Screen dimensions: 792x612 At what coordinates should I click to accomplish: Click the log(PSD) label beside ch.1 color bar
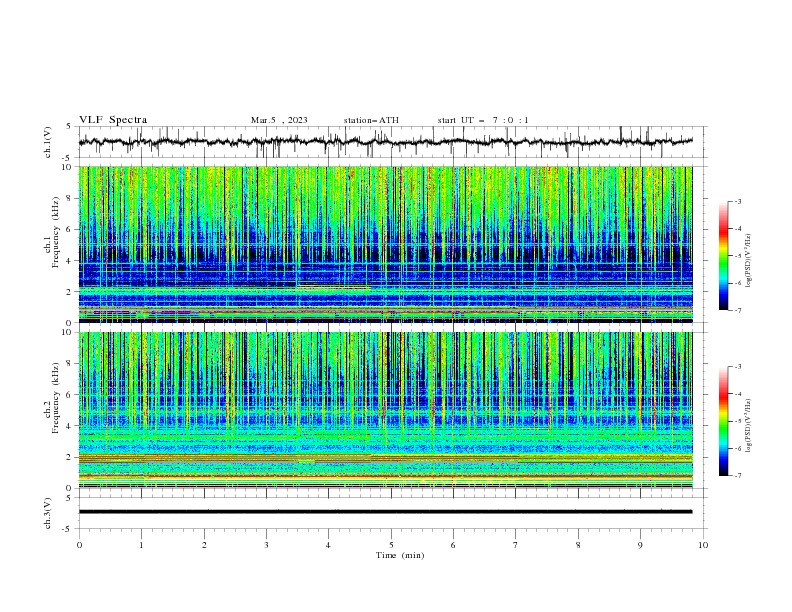tap(748, 261)
